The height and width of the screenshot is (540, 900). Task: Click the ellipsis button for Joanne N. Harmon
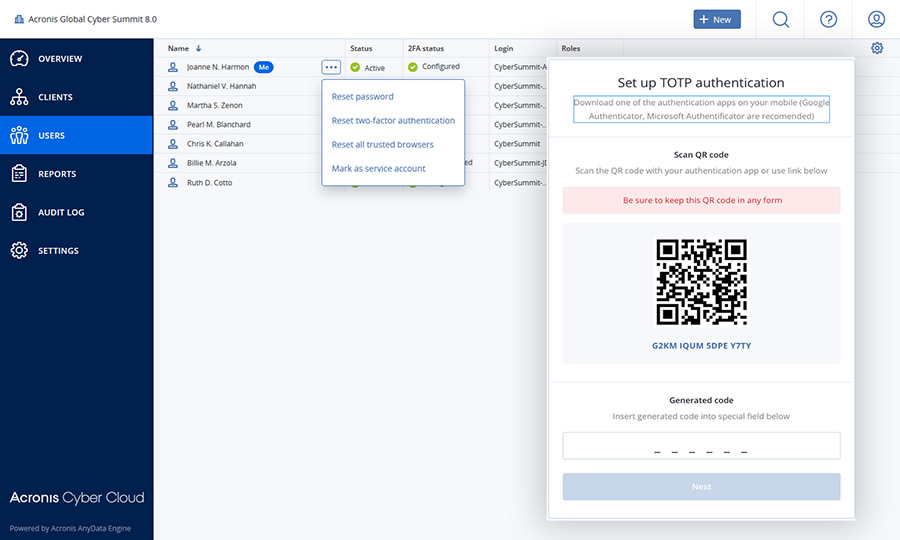tap(331, 67)
